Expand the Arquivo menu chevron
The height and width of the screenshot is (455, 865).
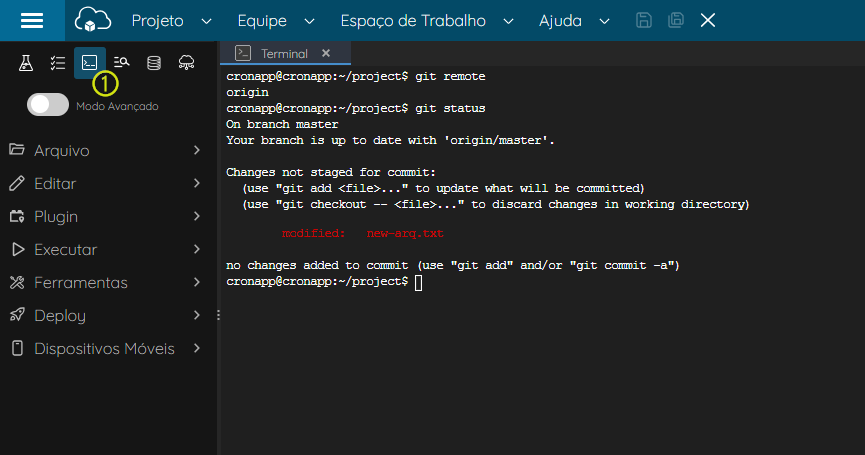[197, 150]
